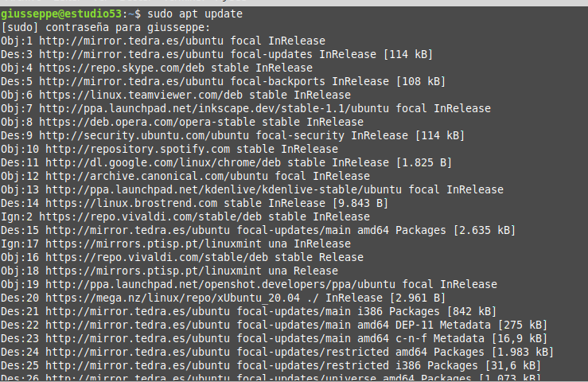Click the Ign:17 mirrors.ptisp.pt linuxmint line

(176, 244)
